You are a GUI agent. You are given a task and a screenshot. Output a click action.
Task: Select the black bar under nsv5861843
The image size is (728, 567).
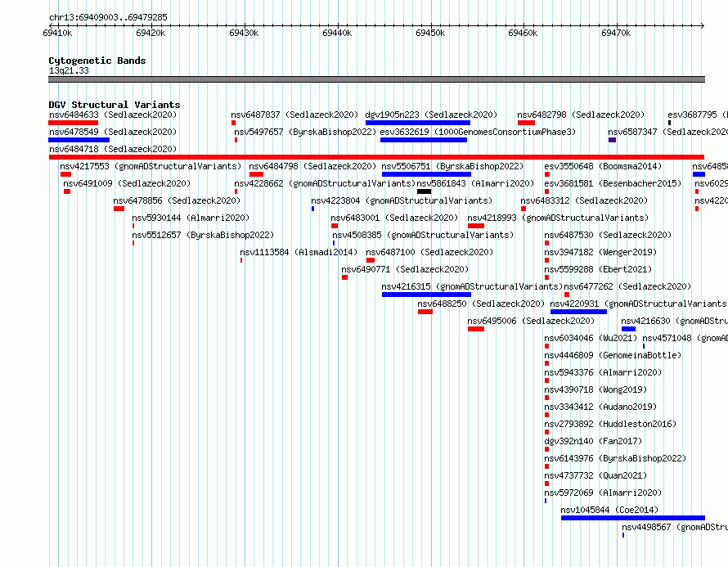[x=424, y=191]
